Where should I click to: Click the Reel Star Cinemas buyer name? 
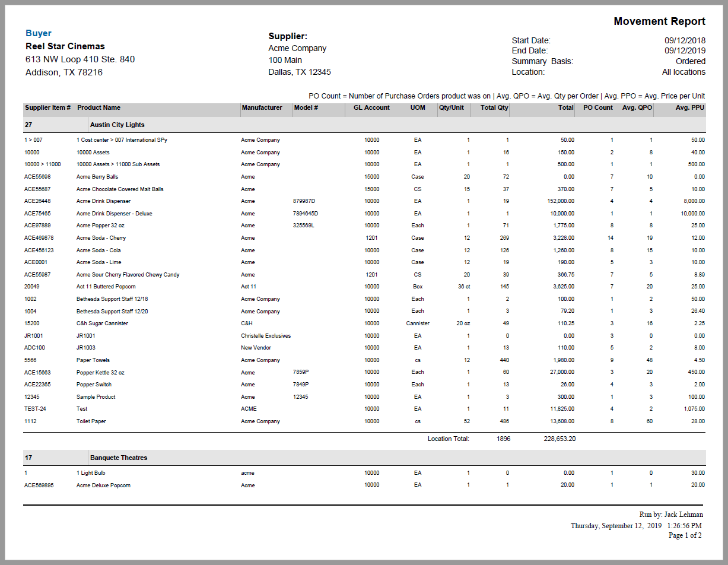pyautogui.click(x=65, y=46)
